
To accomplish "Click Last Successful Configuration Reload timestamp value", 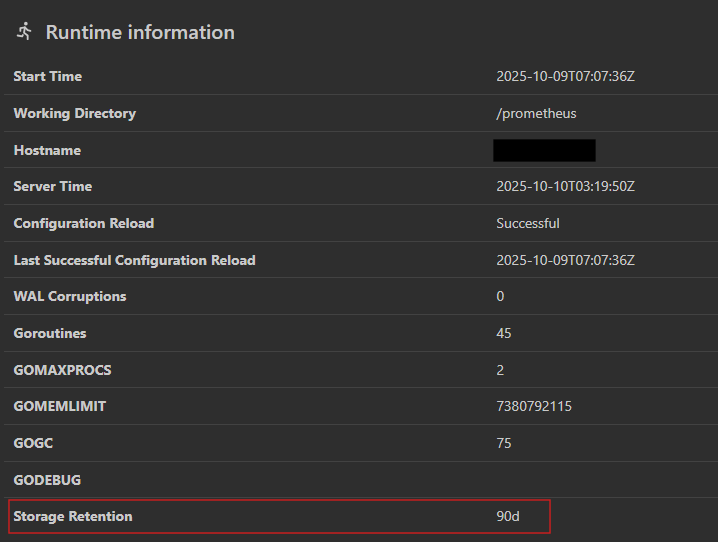I will click(565, 260).
